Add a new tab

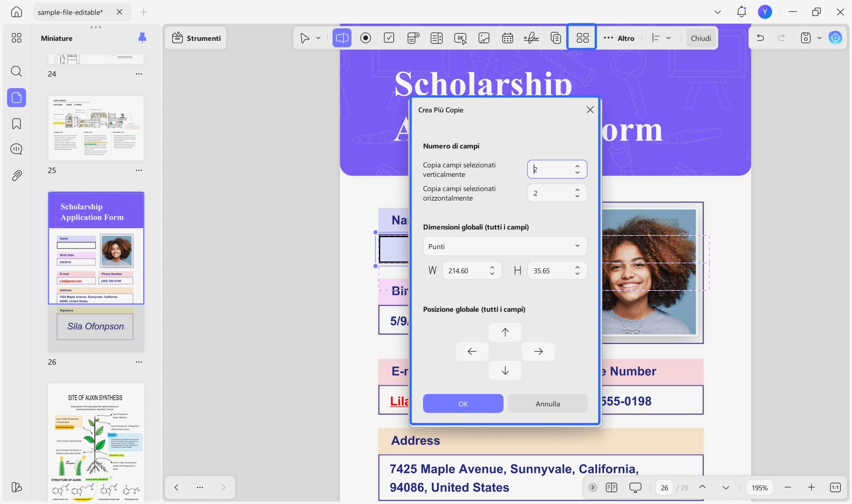pyautogui.click(x=143, y=12)
